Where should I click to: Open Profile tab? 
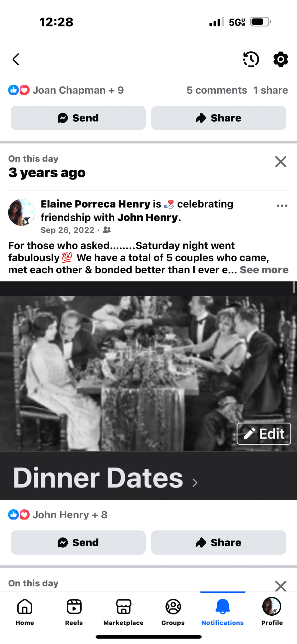tap(272, 612)
